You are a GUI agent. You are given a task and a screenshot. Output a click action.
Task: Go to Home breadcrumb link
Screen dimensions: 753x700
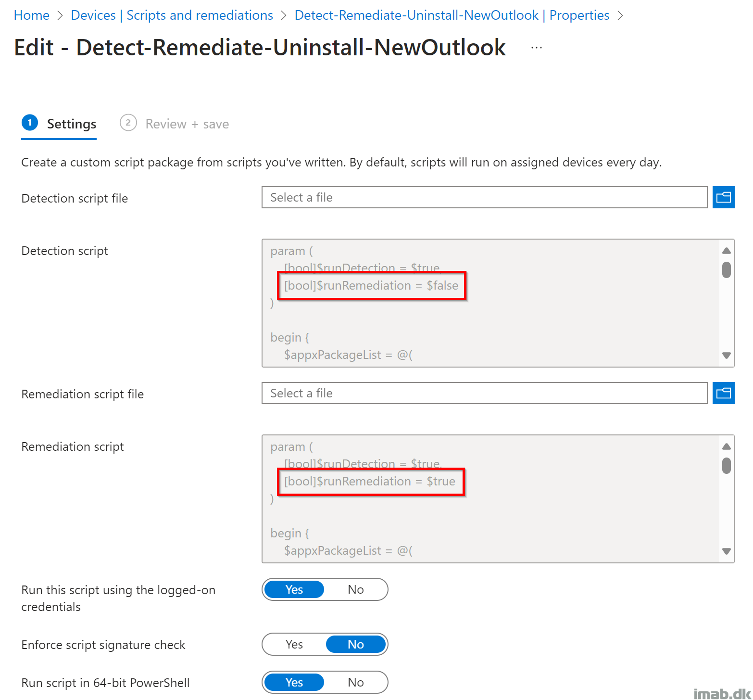pos(32,15)
